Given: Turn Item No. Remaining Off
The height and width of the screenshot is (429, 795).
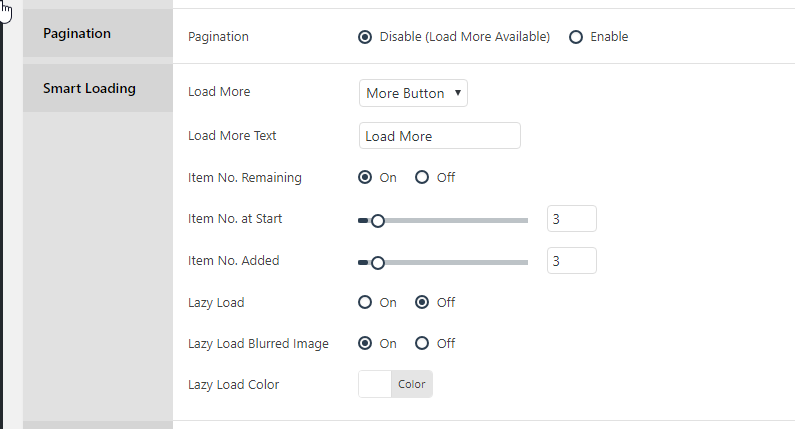Looking at the screenshot, I should click(x=422, y=177).
